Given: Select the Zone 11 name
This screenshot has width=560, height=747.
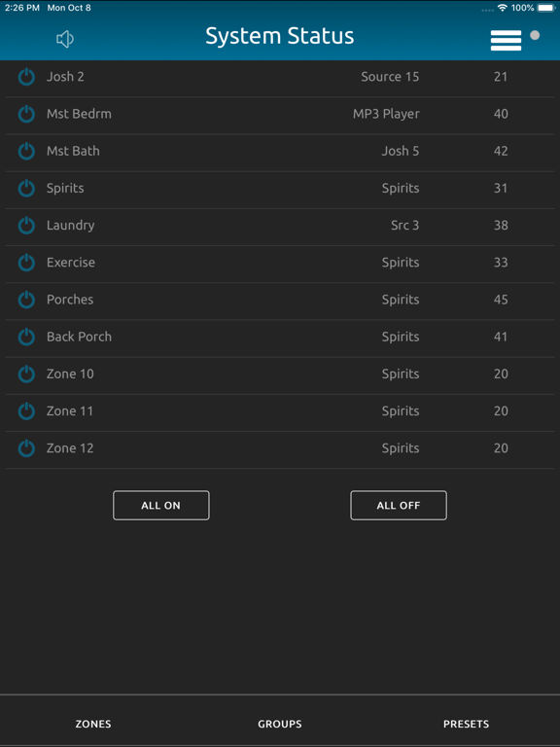Looking at the screenshot, I should pos(70,411).
